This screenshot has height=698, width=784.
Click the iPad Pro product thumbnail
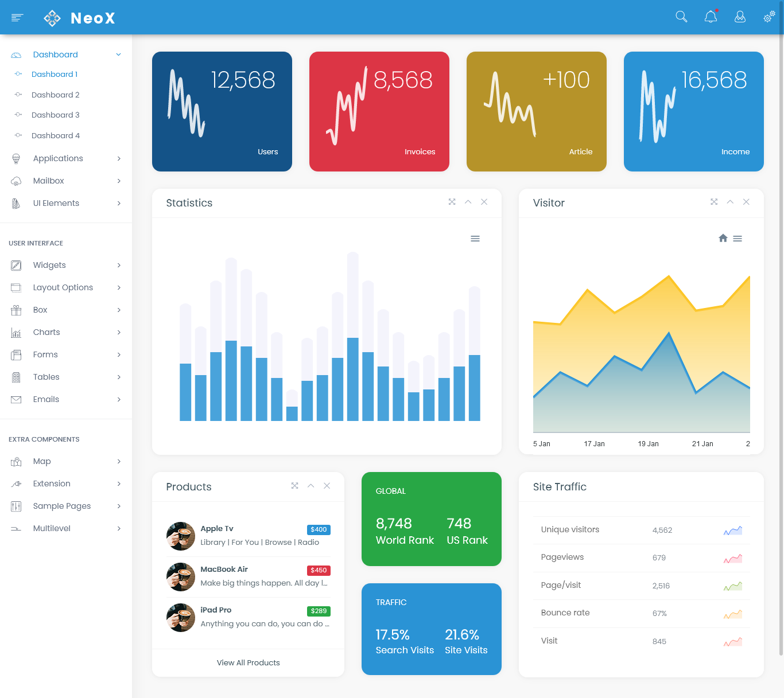pos(181,618)
